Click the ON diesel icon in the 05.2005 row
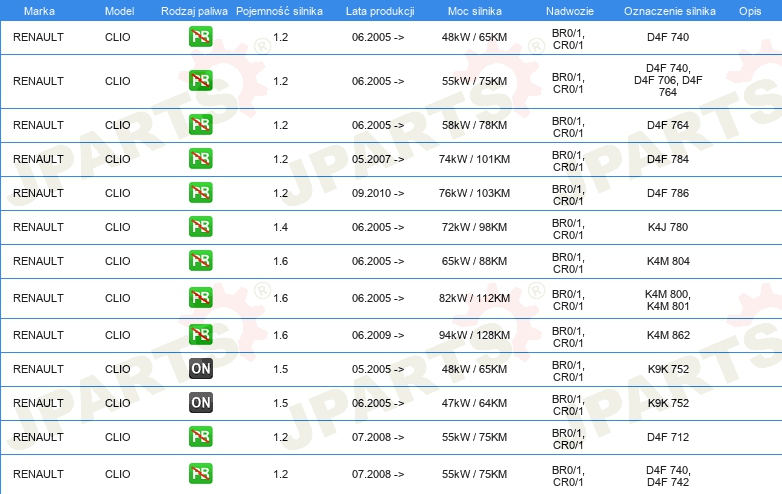Viewport: 782px width, 494px height. click(x=200, y=369)
